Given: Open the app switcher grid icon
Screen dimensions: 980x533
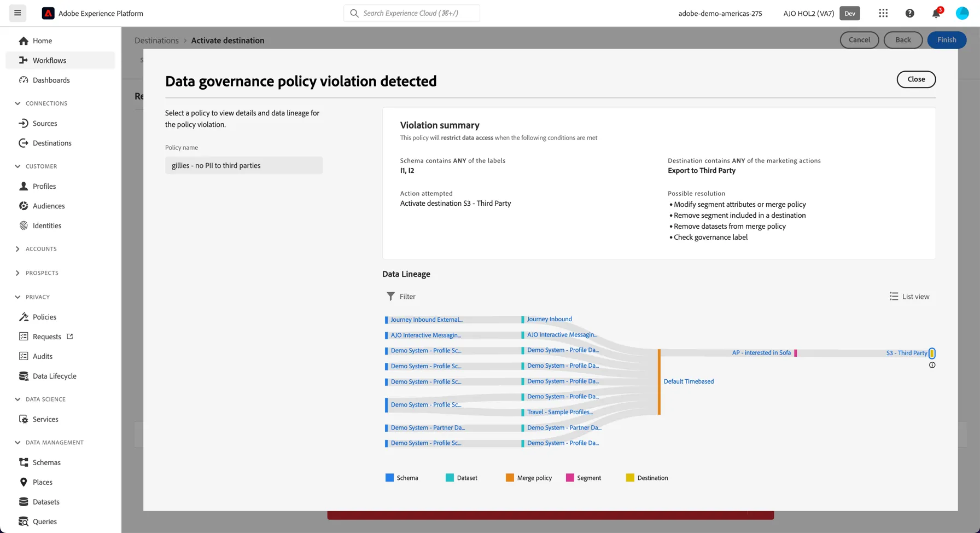Looking at the screenshot, I should [883, 13].
